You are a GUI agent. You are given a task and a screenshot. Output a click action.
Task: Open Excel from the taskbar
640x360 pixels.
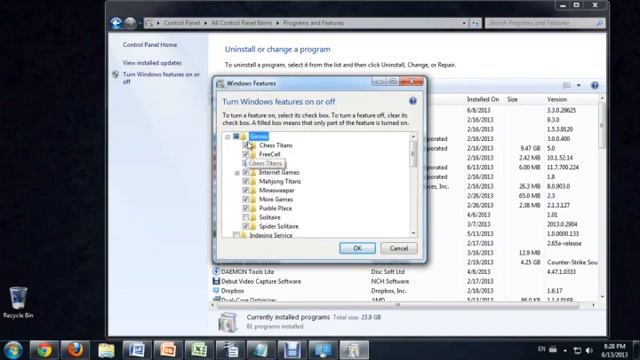click(x=199, y=350)
